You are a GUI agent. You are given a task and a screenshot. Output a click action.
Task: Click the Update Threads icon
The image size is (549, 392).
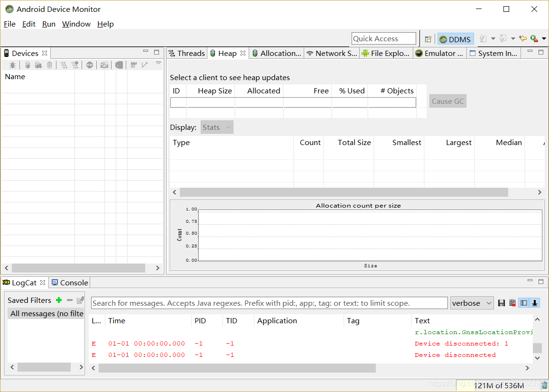tap(64, 65)
